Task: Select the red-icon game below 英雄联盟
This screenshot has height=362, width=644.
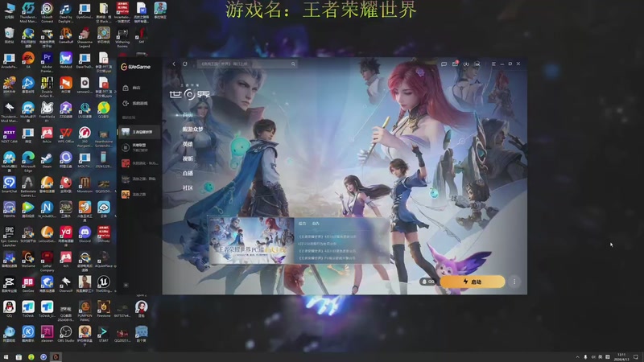Action: tap(138, 163)
